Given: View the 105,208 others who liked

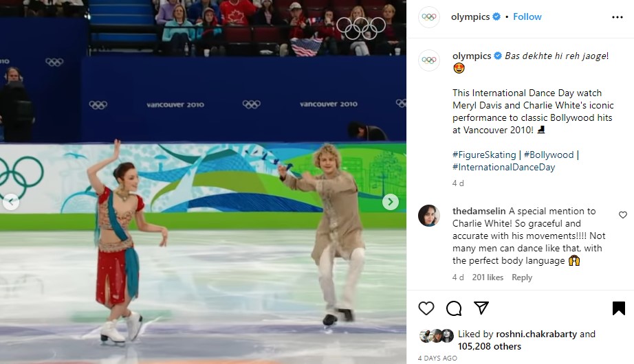Looking at the screenshot, I should tap(489, 346).
